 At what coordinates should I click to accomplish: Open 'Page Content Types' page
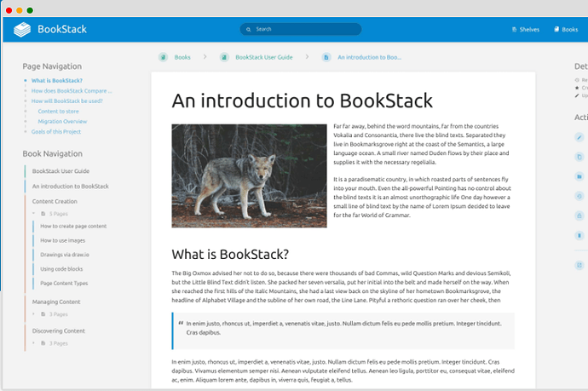point(64,283)
